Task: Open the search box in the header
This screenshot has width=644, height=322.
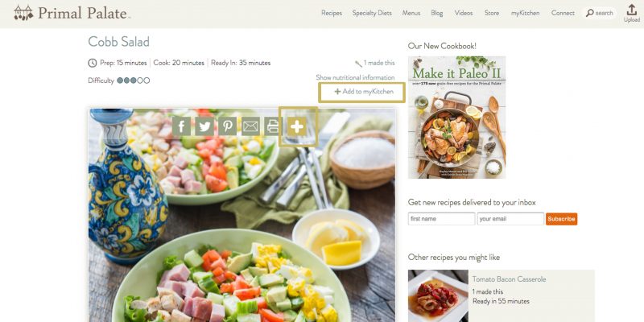Action: (x=599, y=13)
